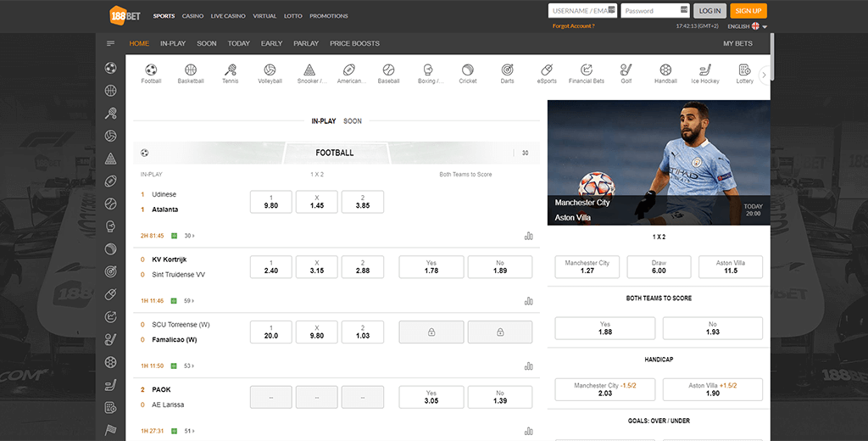Open the ENGLISH language dropdown
Viewport: 868px width, 441px height.
tap(748, 26)
